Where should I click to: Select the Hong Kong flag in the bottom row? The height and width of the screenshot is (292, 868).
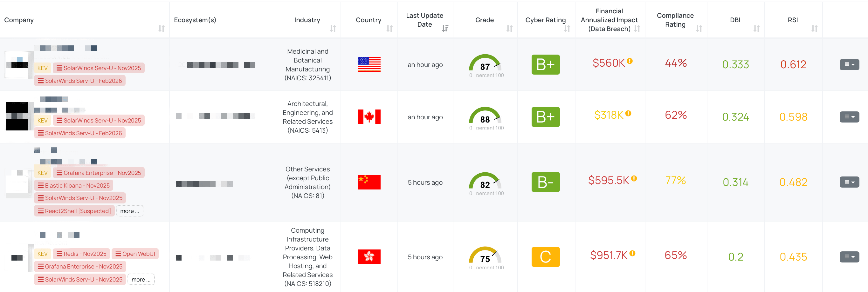point(369,257)
